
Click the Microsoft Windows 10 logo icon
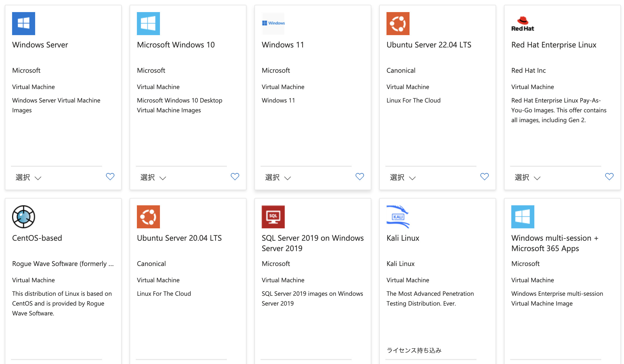tap(148, 24)
